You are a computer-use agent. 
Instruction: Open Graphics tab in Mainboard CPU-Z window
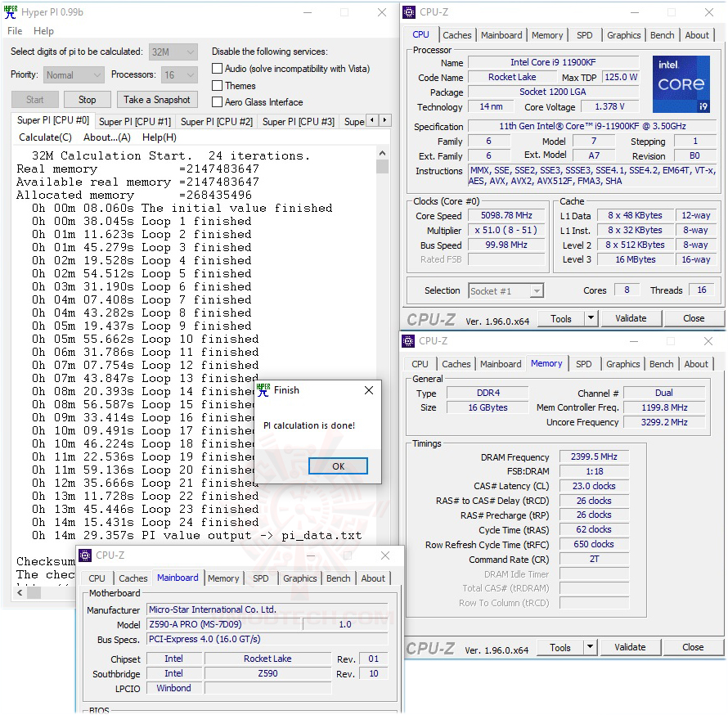click(x=300, y=578)
